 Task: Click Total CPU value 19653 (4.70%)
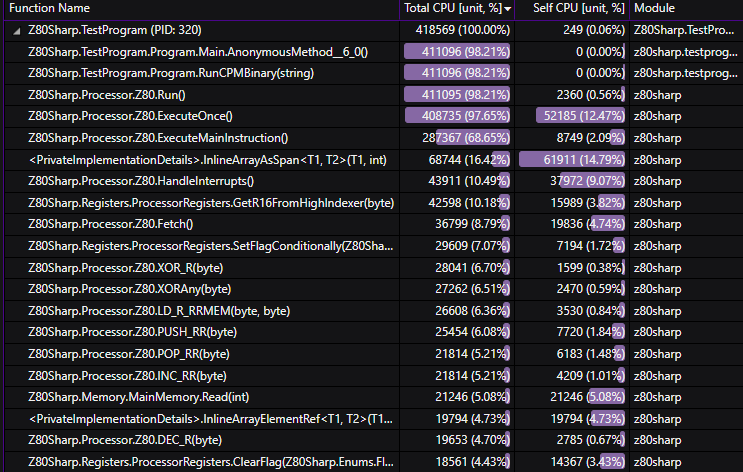(x=472, y=440)
